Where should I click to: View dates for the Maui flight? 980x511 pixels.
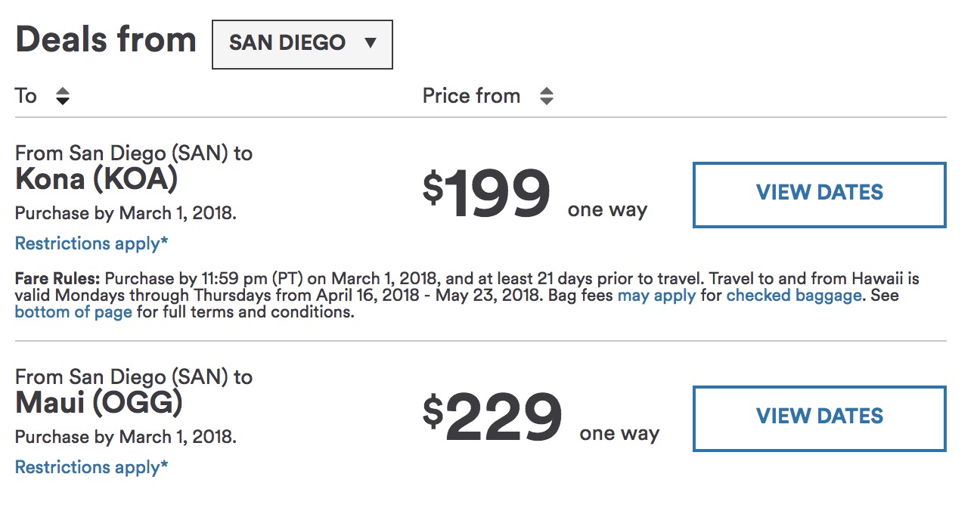819,418
